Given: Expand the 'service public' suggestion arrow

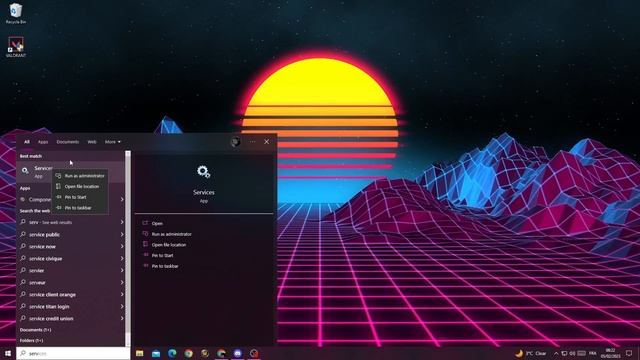Looking at the screenshot, I should 122,234.
